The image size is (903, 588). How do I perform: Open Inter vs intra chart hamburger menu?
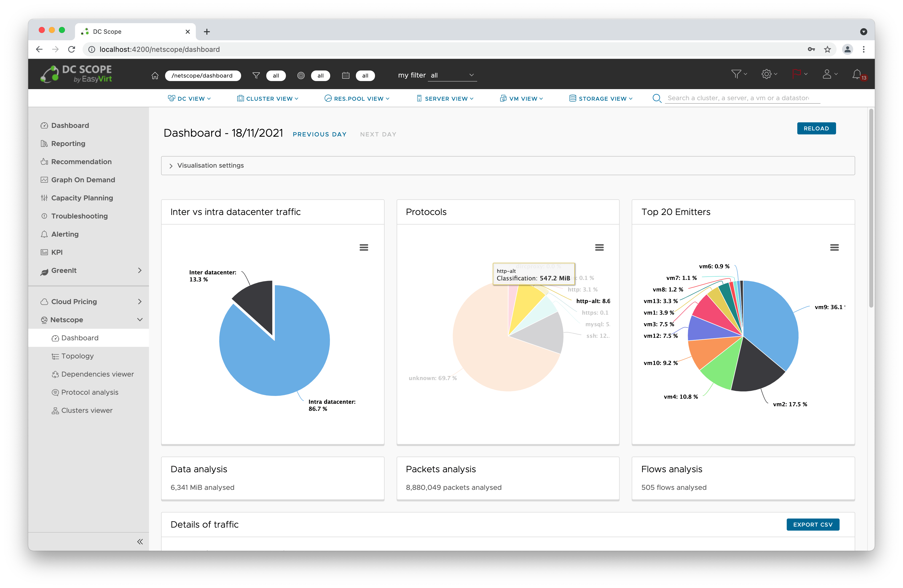click(363, 247)
